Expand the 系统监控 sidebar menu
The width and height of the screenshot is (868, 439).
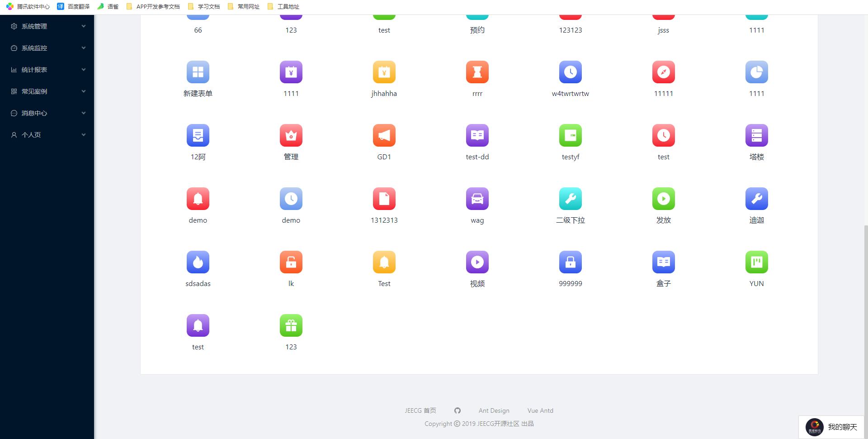(x=47, y=48)
